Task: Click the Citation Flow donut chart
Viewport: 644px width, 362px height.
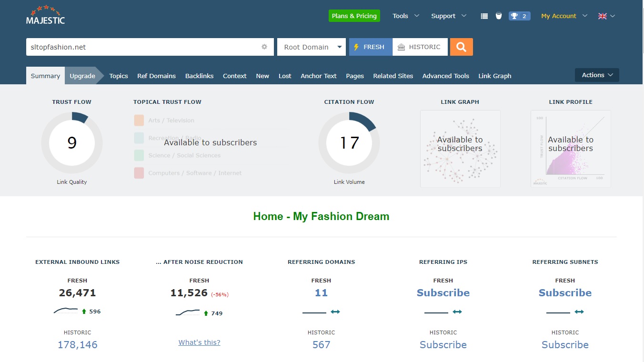Action: (349, 143)
